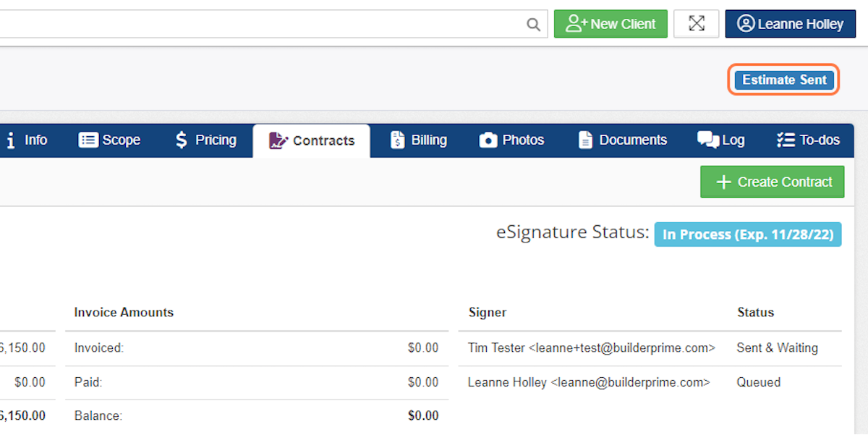Click the pen icon on the Contracts tab
This screenshot has height=435, width=868.
click(278, 140)
